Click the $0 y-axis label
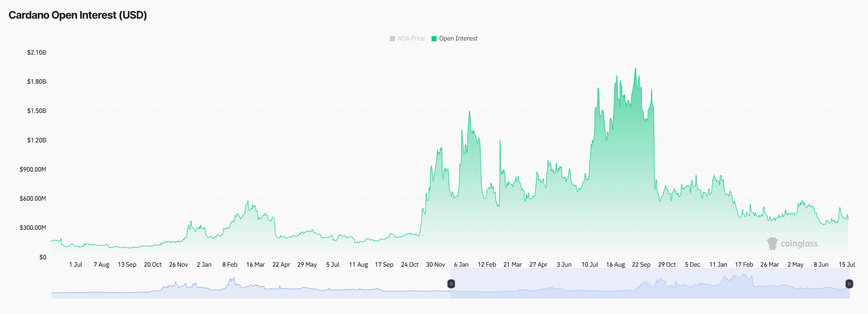868x314 pixels. (x=43, y=258)
